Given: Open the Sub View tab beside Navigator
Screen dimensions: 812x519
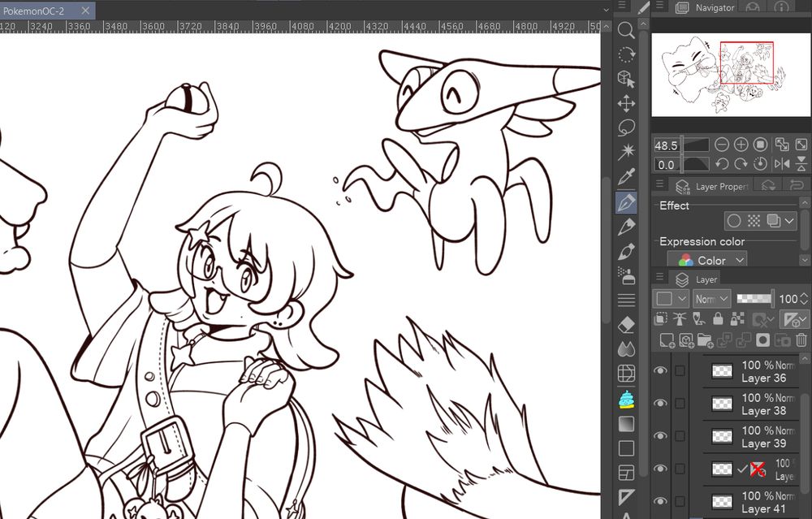Looking at the screenshot, I should (753, 7).
